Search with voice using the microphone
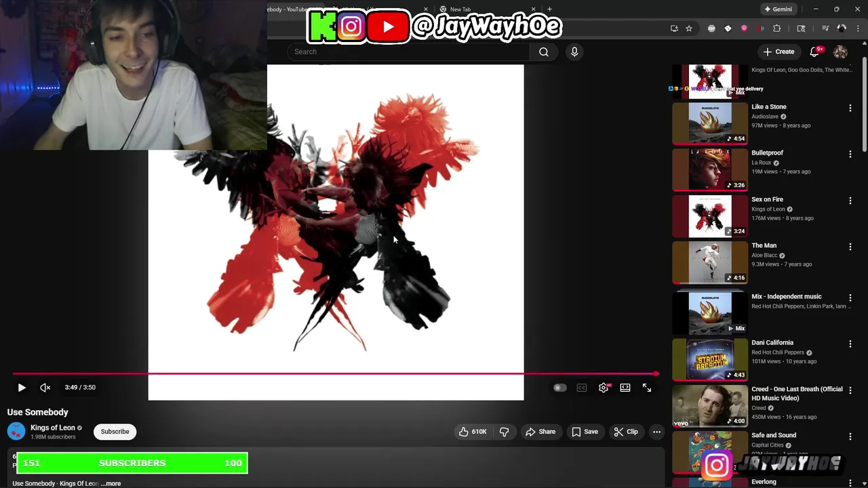868x488 pixels. (x=574, y=52)
